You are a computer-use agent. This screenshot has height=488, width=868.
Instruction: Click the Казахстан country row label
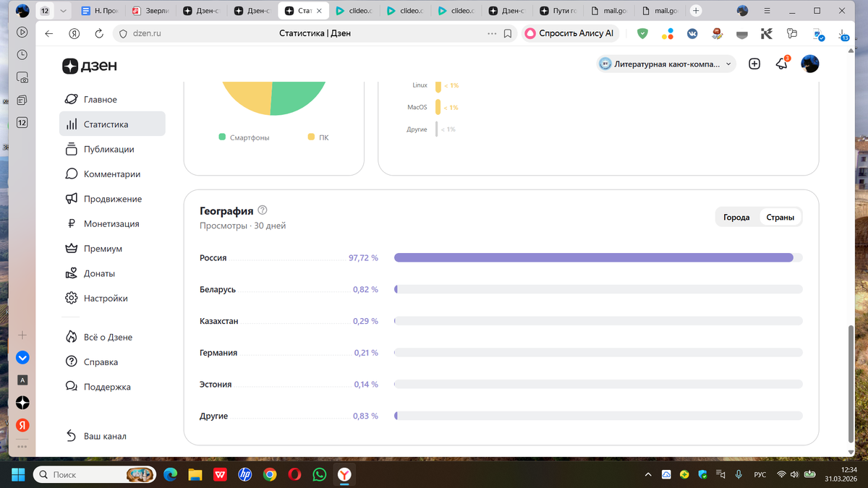coord(219,321)
